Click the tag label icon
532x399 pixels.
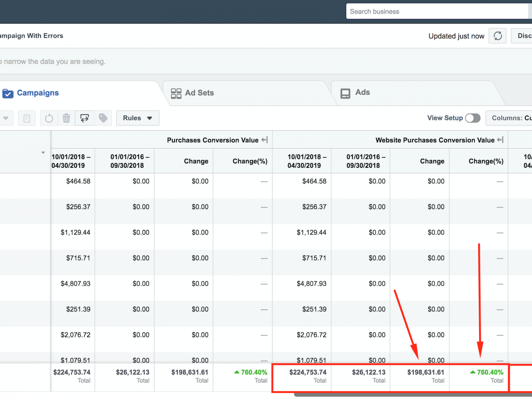click(103, 118)
